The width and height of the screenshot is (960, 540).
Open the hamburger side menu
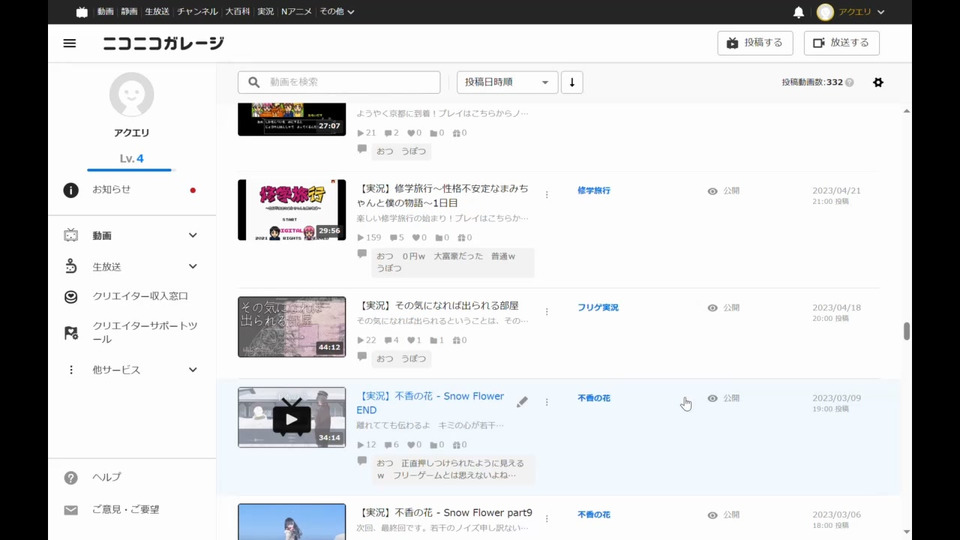(70, 43)
